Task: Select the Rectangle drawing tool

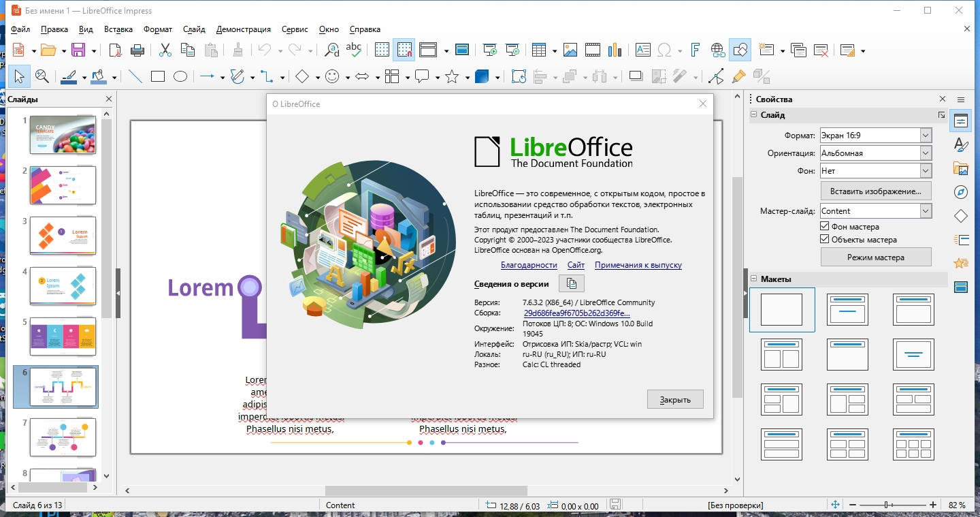Action: (x=158, y=77)
